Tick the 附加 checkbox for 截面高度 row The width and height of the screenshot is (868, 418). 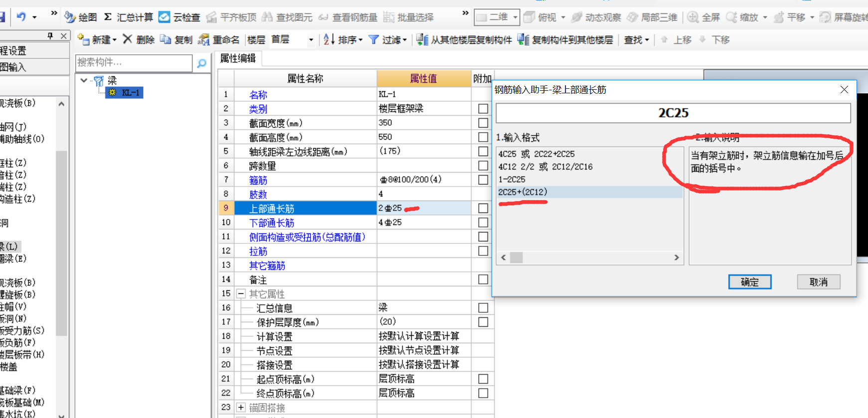[483, 137]
